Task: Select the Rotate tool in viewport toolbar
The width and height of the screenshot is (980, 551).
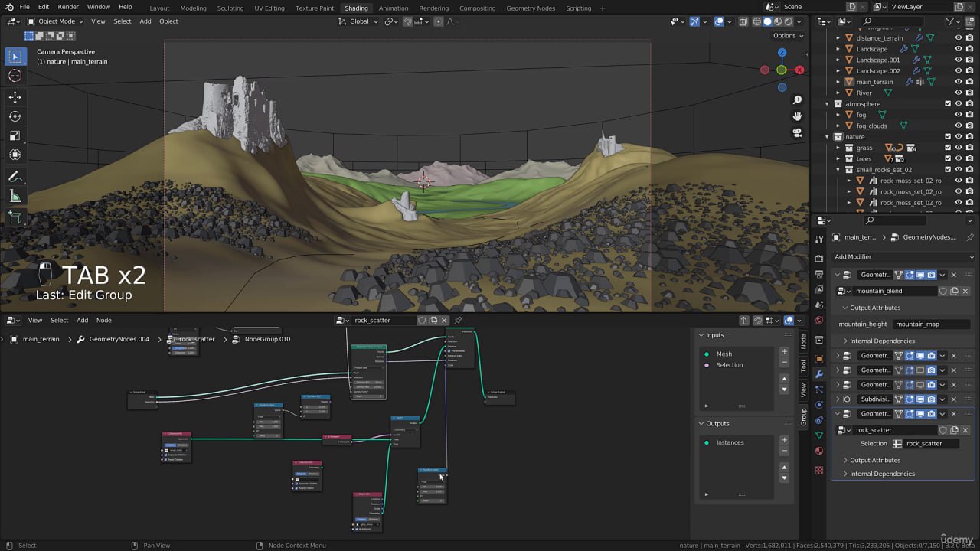Action: pyautogui.click(x=15, y=116)
